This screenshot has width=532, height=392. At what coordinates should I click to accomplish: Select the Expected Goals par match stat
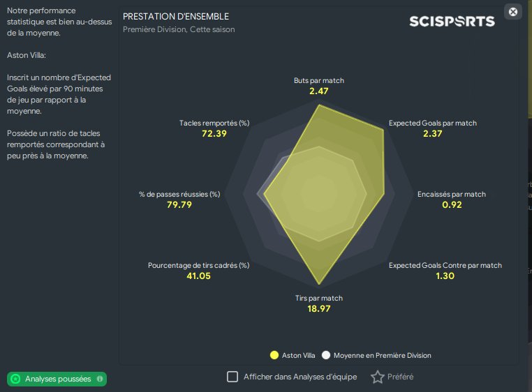(433, 128)
